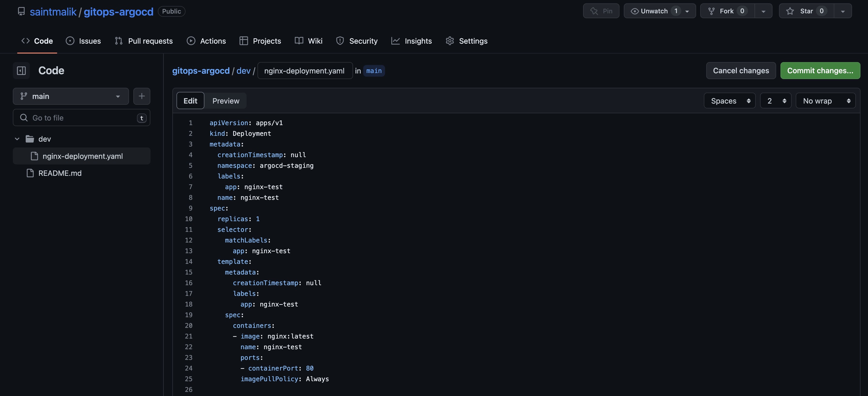Open the Actions tab
This screenshot has height=396, width=868.
pos(206,41)
